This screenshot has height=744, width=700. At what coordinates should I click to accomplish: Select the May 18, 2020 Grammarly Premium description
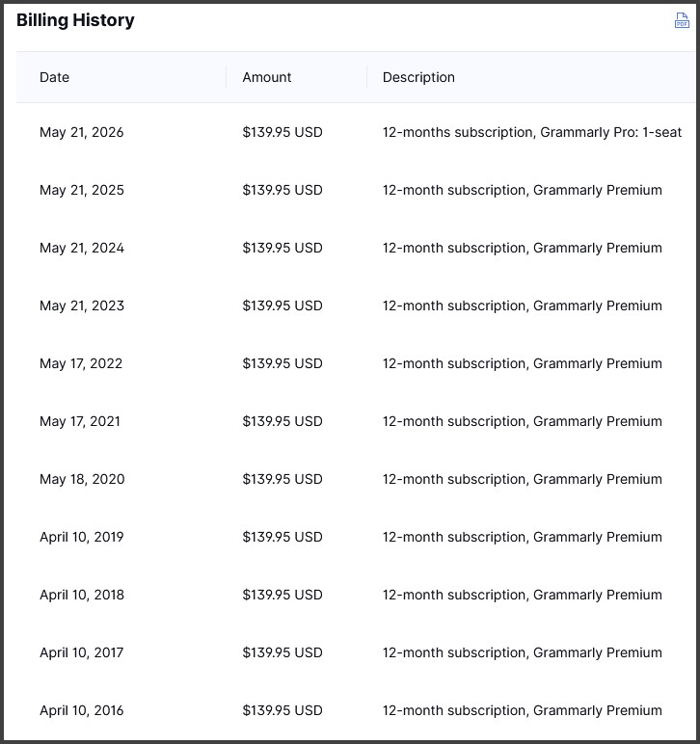click(522, 479)
